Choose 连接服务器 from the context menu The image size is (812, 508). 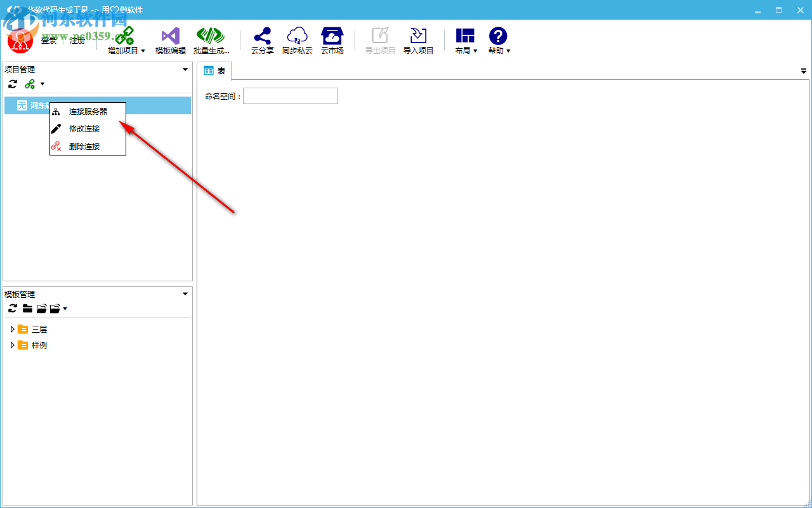pyautogui.click(x=88, y=111)
